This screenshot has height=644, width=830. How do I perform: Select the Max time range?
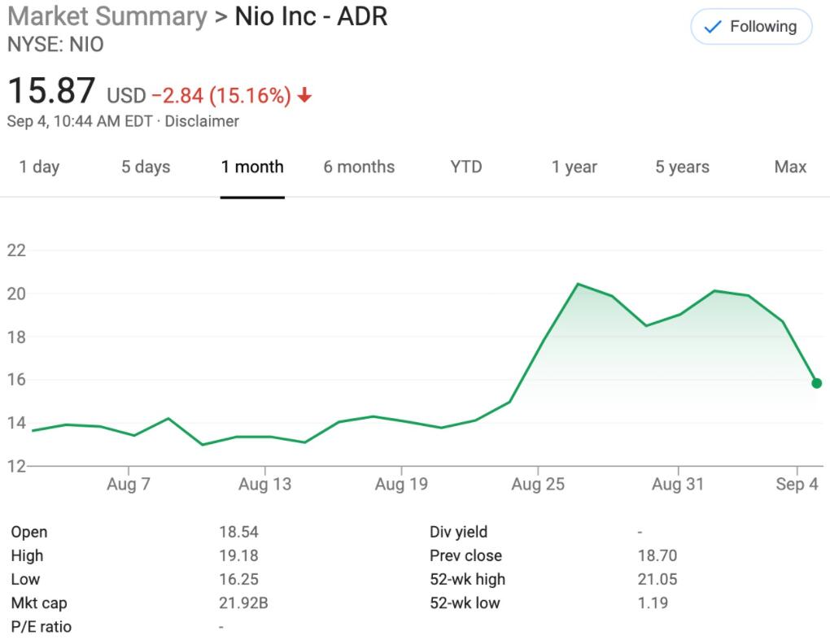click(788, 167)
